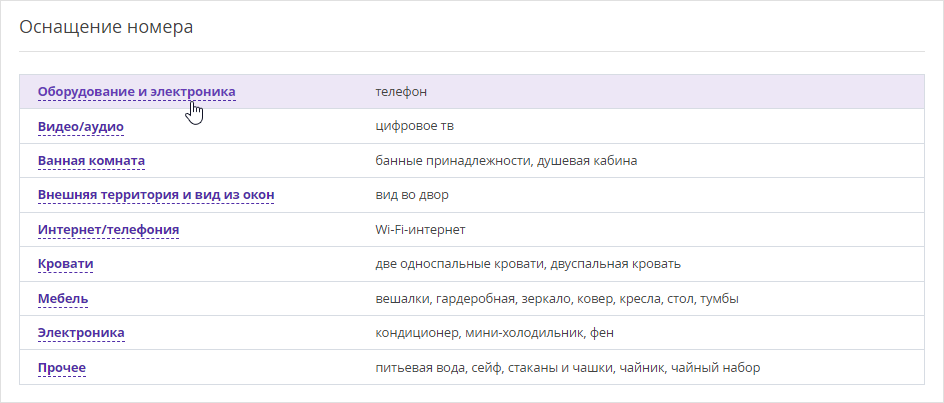Click the furniture list starting with 'вешалки'
This screenshot has width=944, height=403.
557,299
